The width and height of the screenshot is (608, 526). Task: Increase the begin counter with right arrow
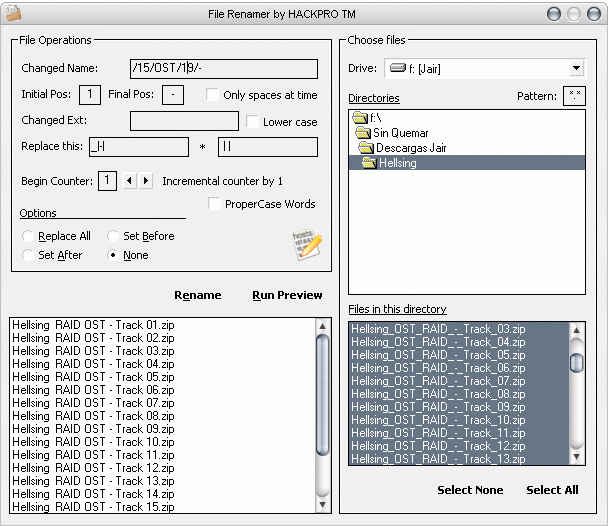tap(146, 181)
